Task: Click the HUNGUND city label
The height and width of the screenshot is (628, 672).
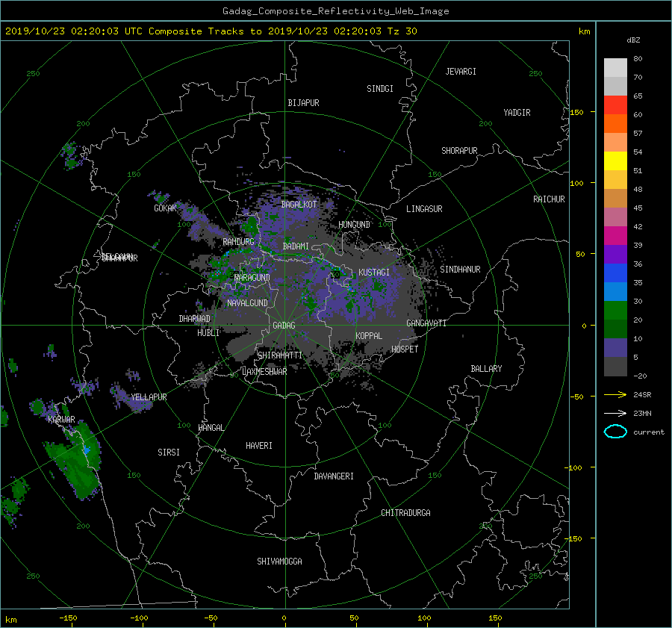Action: pos(354,224)
